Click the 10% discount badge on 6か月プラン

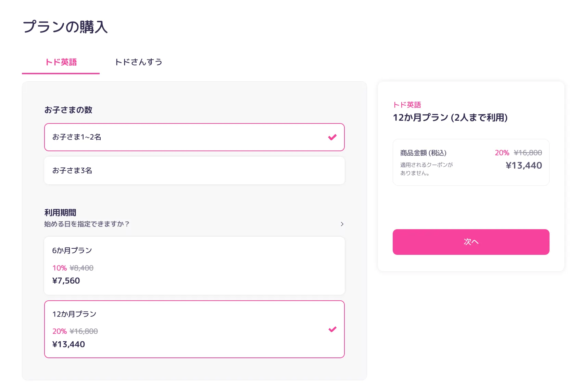(x=60, y=268)
